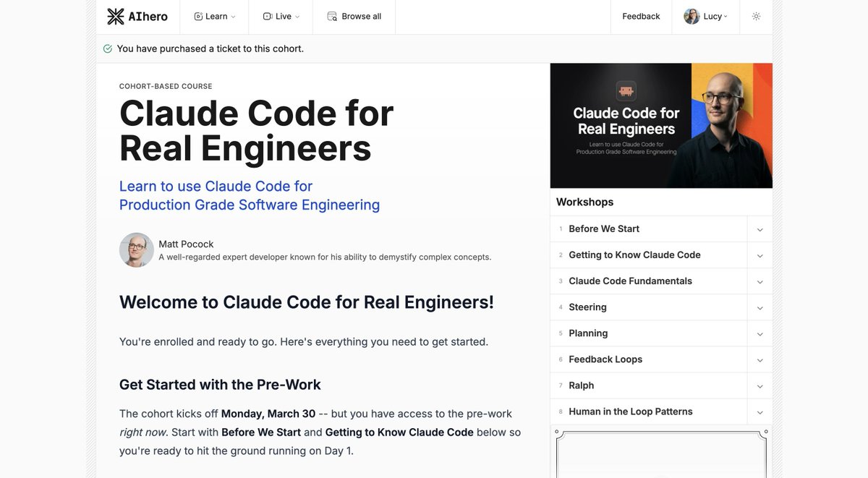Click the Browse all list icon
Viewport: 868px width, 478px height.
click(332, 17)
